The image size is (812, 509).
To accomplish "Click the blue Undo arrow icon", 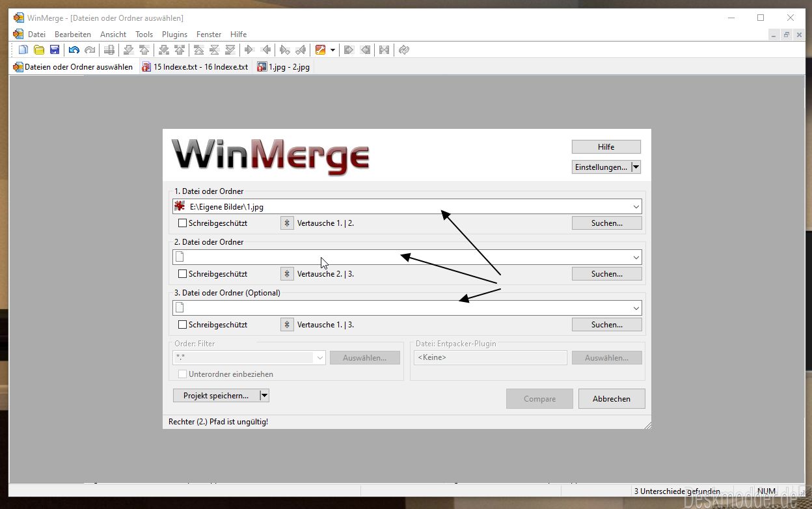I will (74, 49).
